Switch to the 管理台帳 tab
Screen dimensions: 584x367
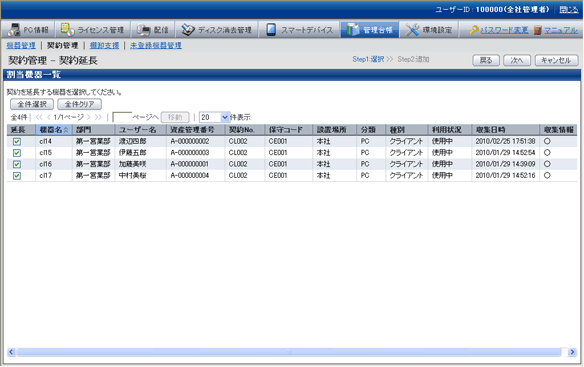[x=369, y=30]
